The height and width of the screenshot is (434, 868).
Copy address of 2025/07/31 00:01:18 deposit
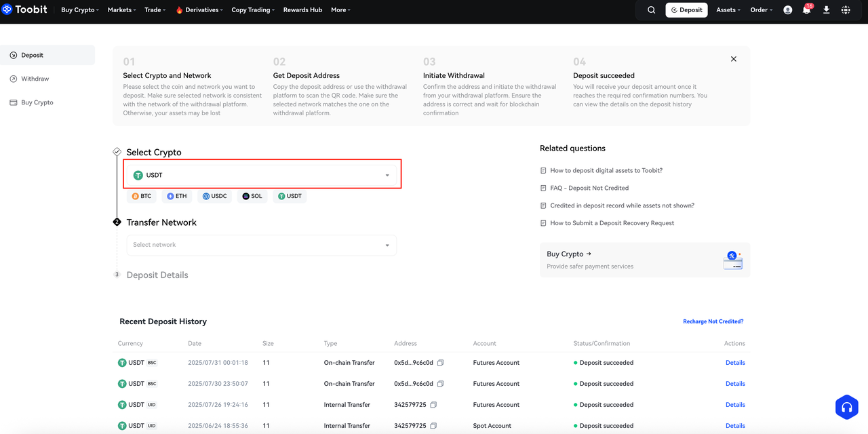(440, 363)
